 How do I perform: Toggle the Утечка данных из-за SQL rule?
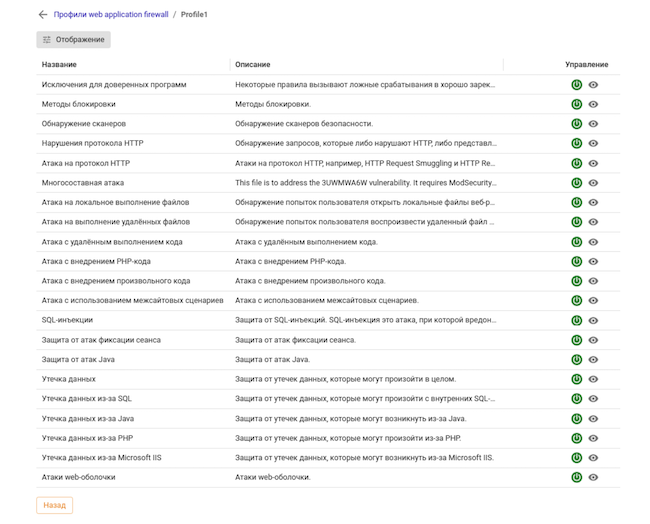pyautogui.click(x=576, y=398)
